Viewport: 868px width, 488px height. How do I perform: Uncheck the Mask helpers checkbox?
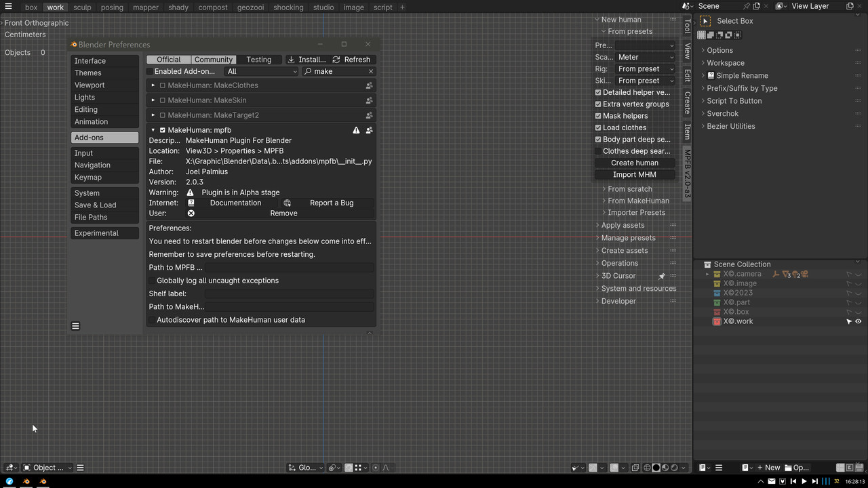598,116
